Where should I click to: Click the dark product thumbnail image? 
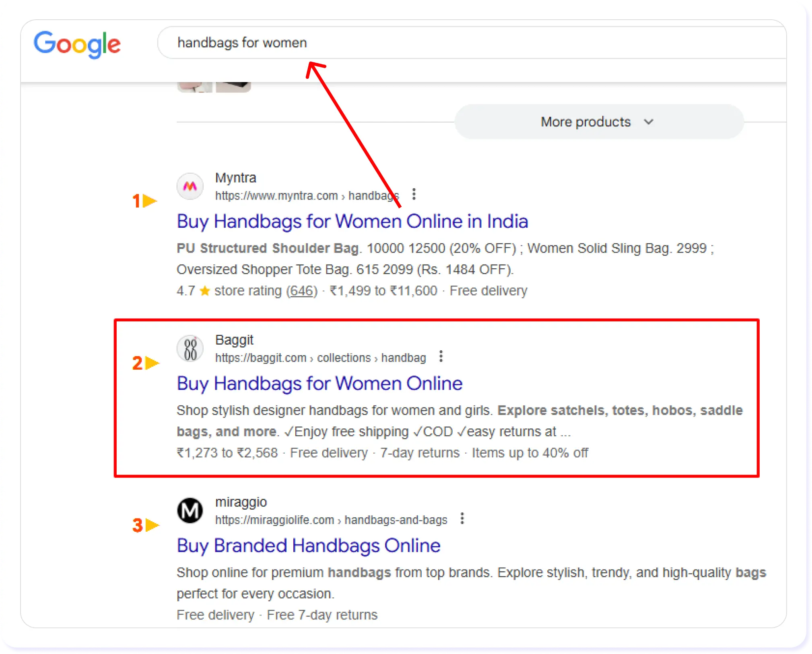coord(233,87)
